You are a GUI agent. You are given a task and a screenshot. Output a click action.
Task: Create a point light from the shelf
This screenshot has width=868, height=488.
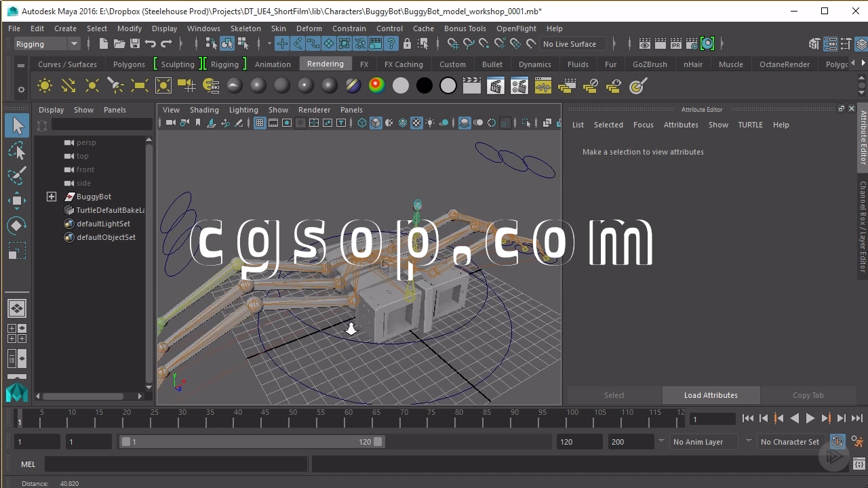pyautogui.click(x=92, y=86)
